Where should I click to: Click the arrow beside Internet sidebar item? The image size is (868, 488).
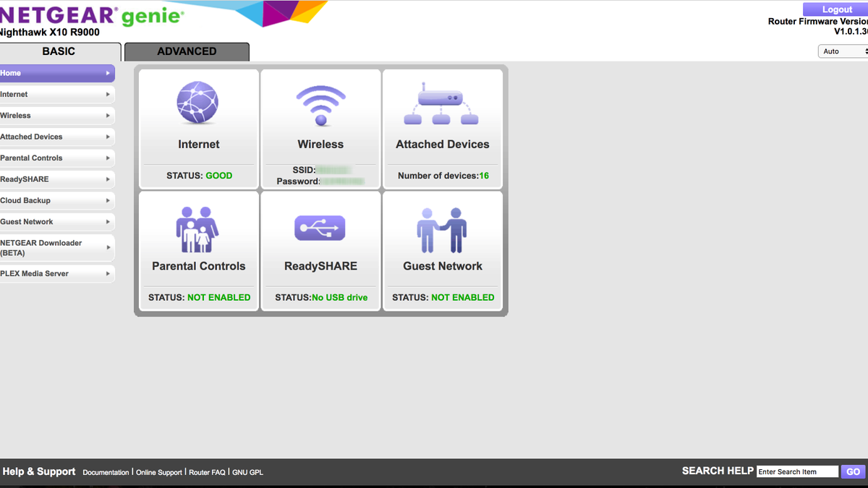pos(108,94)
